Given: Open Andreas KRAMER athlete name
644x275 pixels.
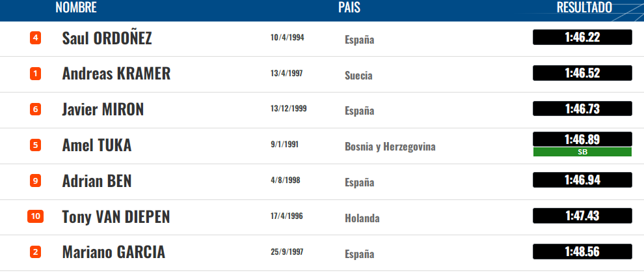Looking at the screenshot, I should pos(116,74).
